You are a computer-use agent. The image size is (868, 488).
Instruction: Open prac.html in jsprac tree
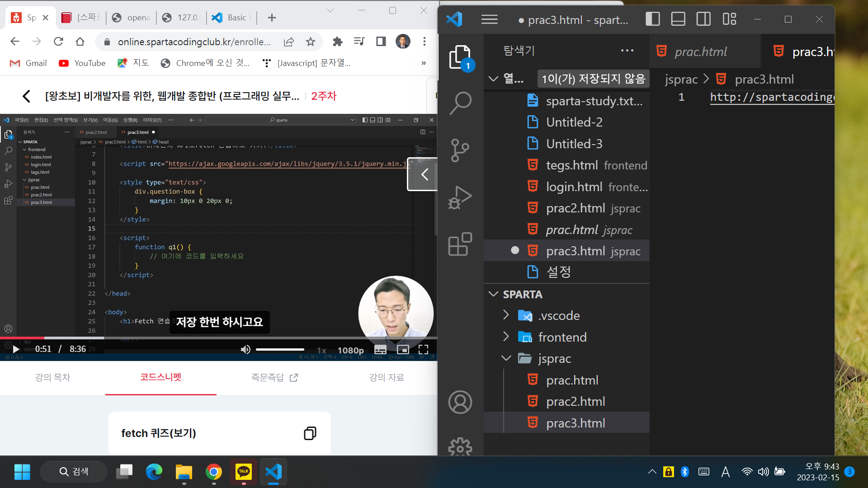566,380
